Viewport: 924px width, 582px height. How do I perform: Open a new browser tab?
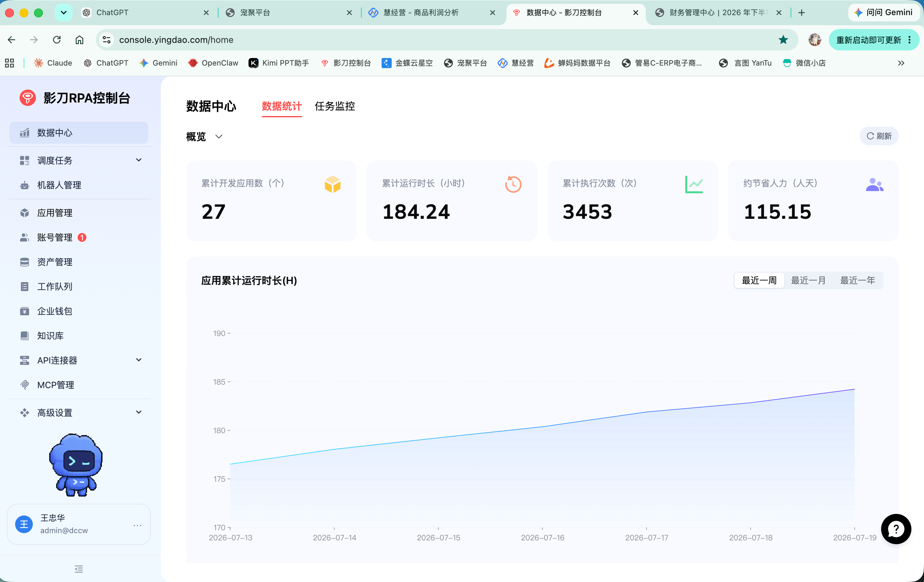point(802,13)
